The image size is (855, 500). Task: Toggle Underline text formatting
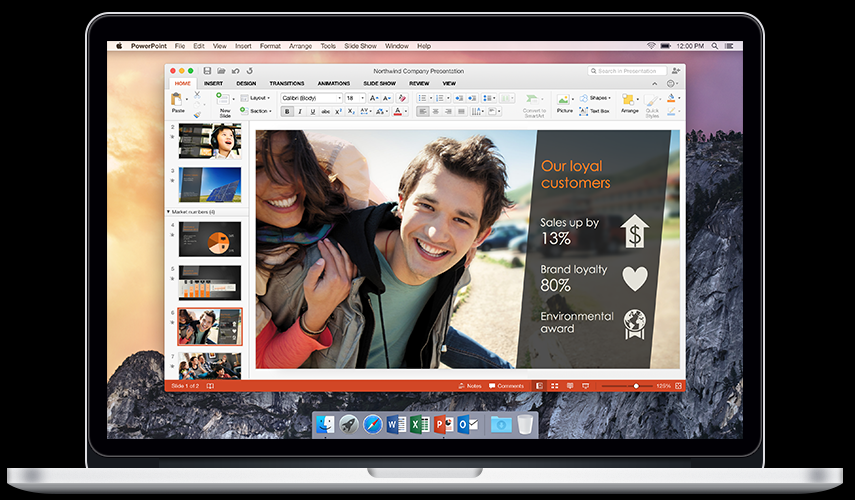click(313, 111)
